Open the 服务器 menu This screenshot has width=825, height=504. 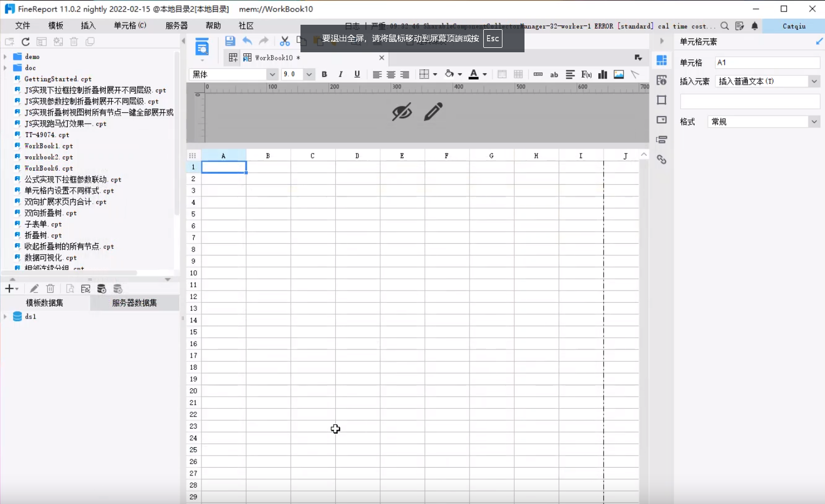[176, 26]
